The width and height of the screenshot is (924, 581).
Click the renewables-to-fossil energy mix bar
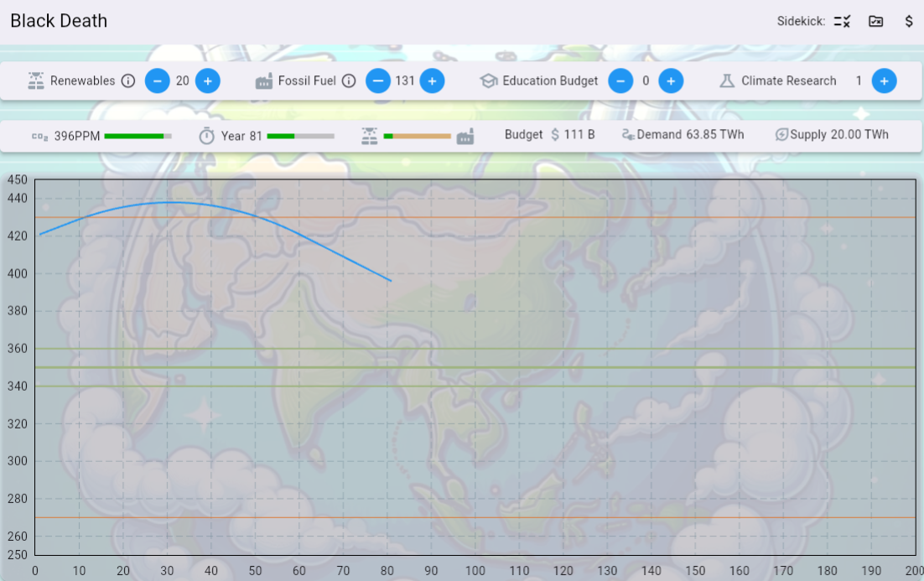click(418, 136)
